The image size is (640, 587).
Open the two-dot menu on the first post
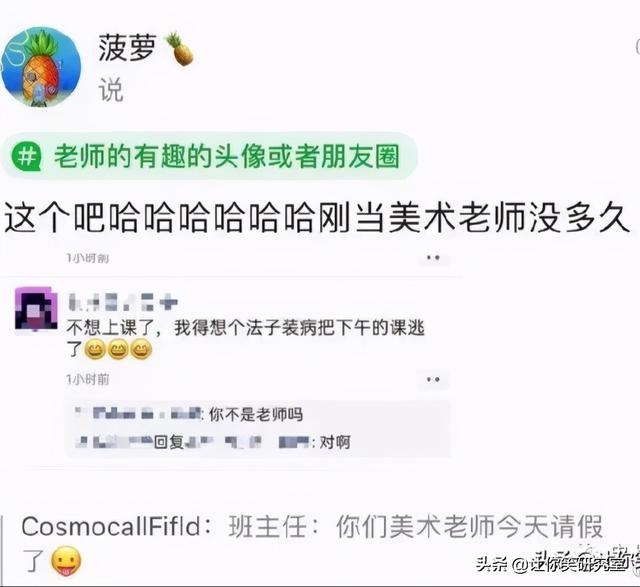433,258
